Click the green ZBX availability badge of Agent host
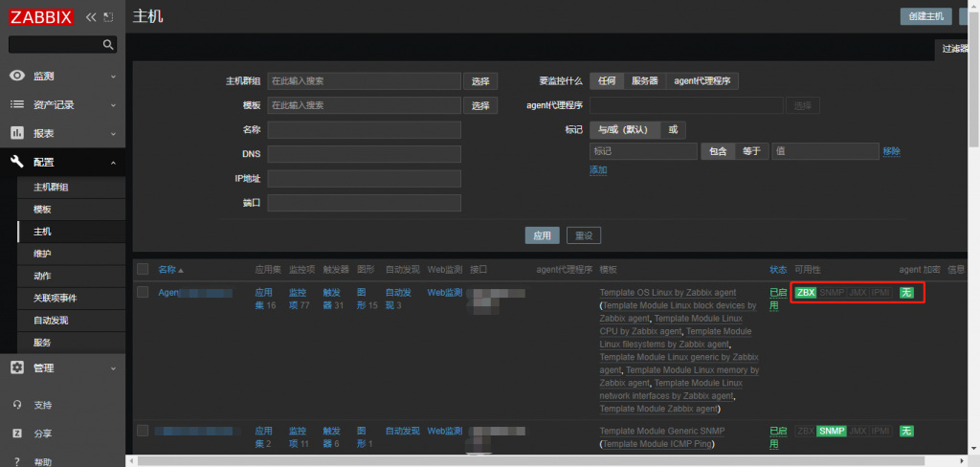Screen dimensions: 980x467 806,292
